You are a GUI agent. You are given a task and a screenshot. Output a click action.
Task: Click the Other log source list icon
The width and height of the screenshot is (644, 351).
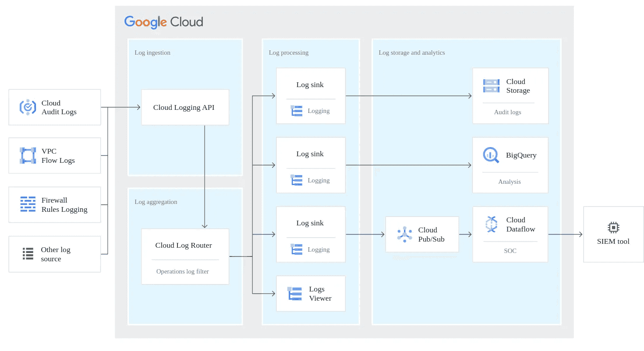pyautogui.click(x=28, y=254)
